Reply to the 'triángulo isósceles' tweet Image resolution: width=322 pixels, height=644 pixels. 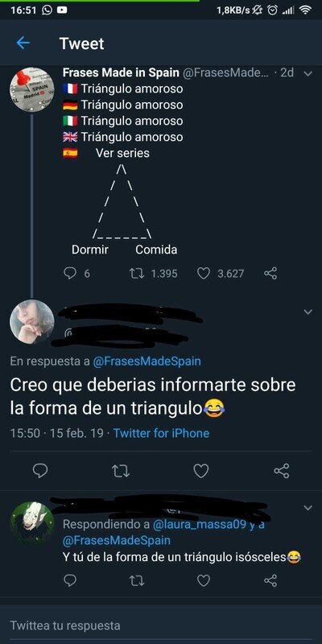tap(70, 580)
